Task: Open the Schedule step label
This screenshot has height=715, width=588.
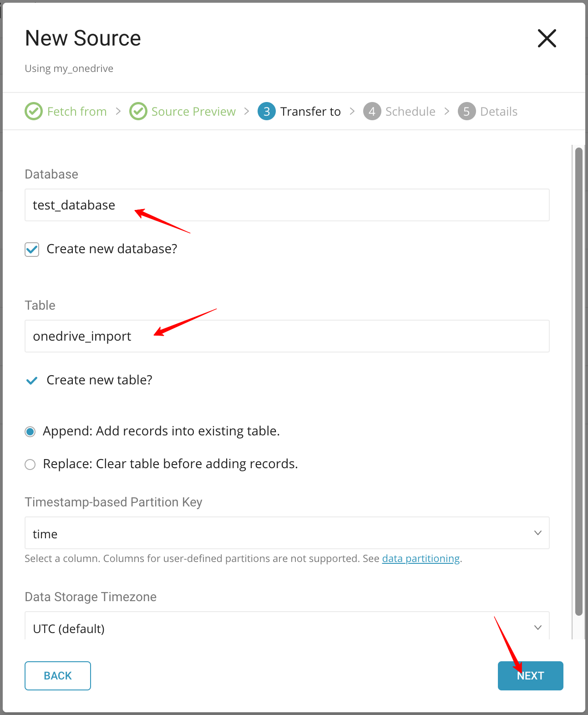Action: (410, 112)
